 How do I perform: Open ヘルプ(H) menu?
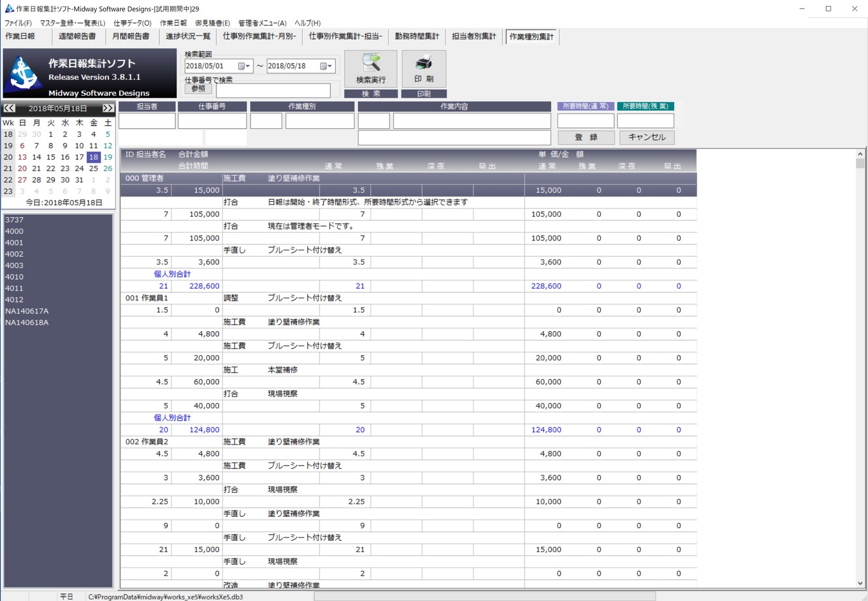click(308, 23)
